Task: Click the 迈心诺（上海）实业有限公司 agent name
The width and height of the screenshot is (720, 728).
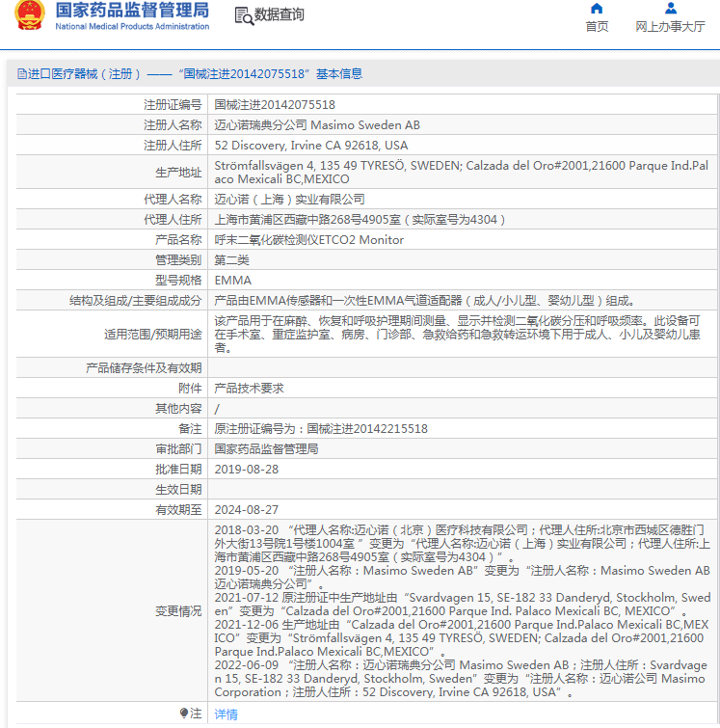Action: 289,199
